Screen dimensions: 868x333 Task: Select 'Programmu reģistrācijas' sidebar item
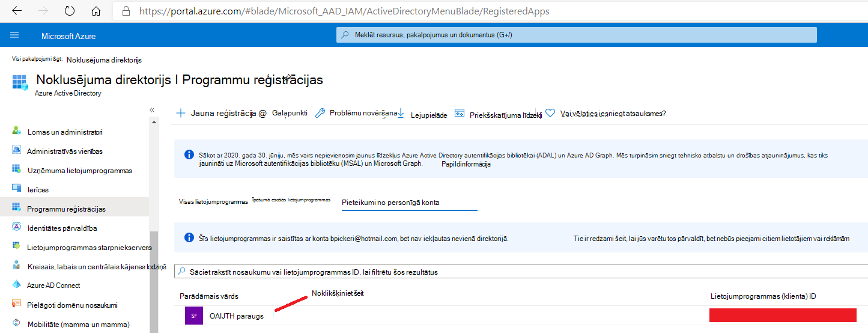pos(66,209)
